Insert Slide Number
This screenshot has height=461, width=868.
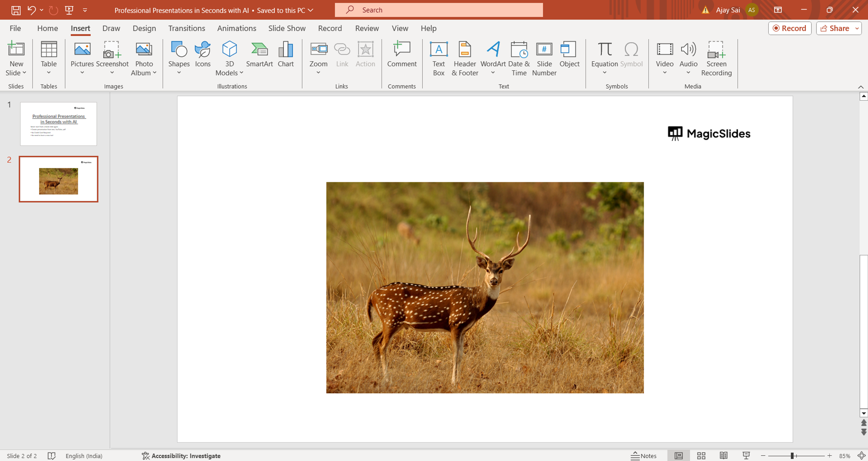(x=544, y=59)
